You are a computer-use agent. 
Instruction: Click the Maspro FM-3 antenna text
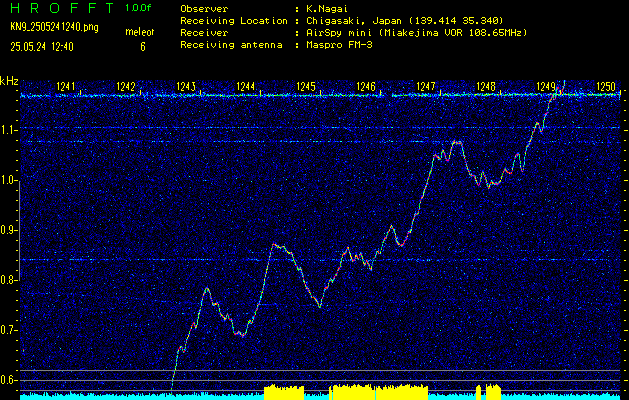[339, 45]
